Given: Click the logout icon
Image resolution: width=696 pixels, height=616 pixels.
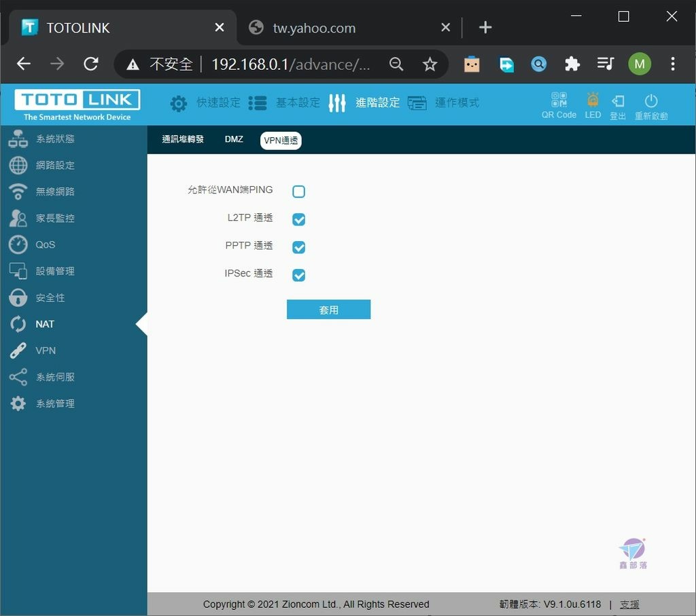Looking at the screenshot, I should 618,101.
